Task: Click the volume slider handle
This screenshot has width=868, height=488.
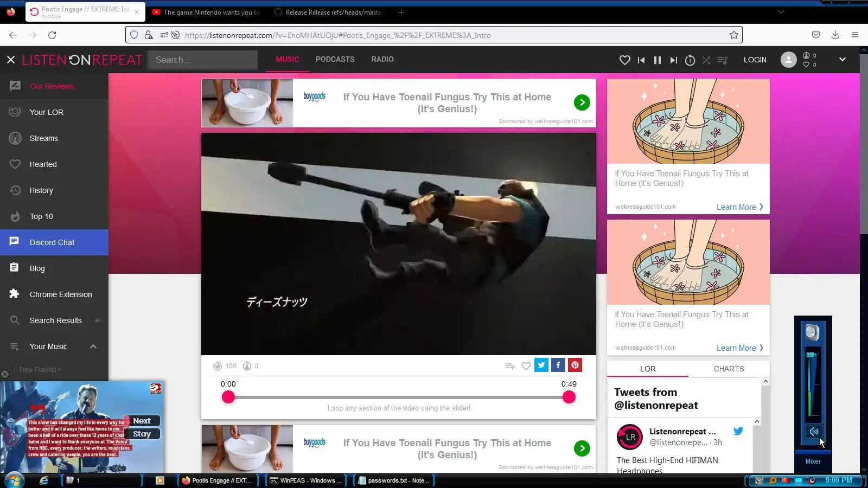Action: 812,355
